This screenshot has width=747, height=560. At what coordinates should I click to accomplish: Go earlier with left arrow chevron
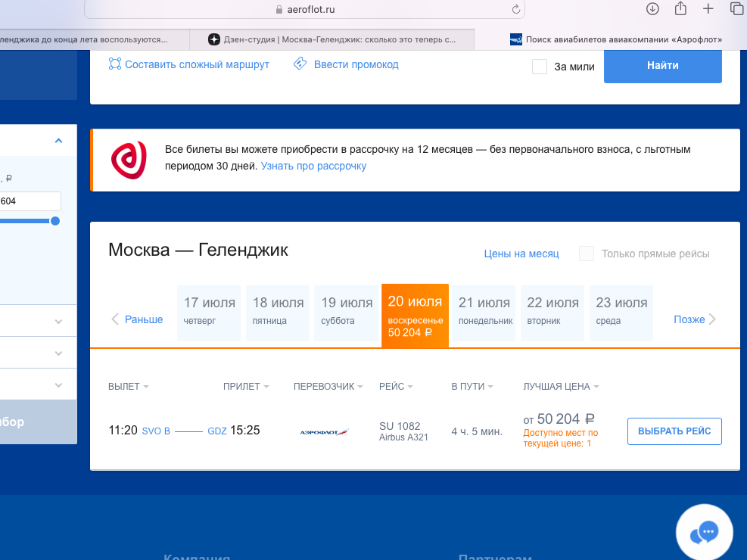(115, 319)
